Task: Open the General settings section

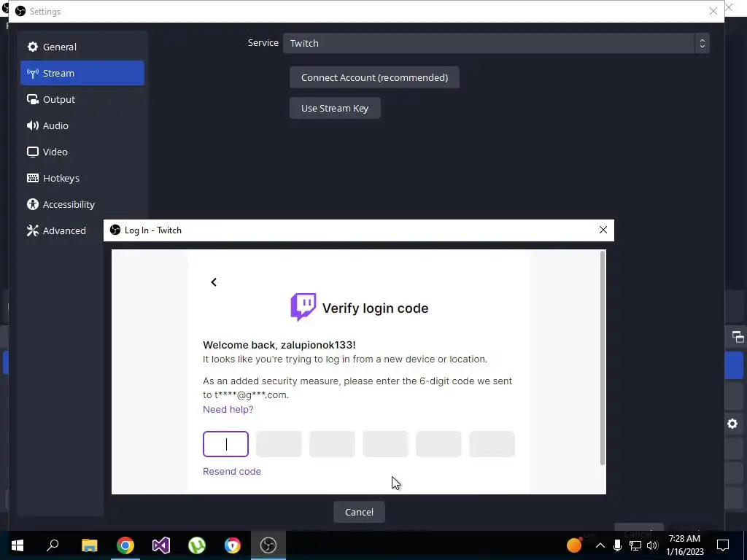Action: [82, 47]
